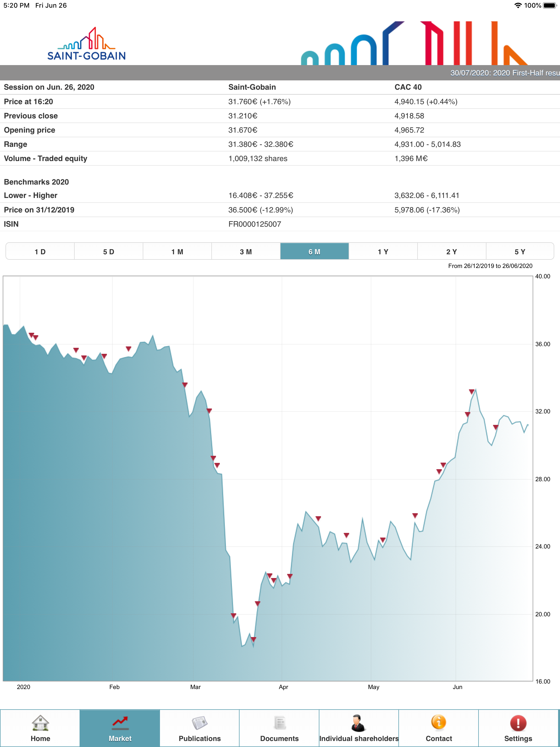The width and height of the screenshot is (560, 747).
Task: Switch the chart to 5 D
Action: [109, 252]
